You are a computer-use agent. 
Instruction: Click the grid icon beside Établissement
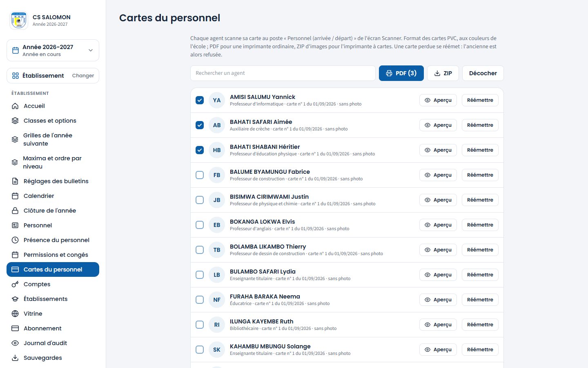[x=16, y=76]
